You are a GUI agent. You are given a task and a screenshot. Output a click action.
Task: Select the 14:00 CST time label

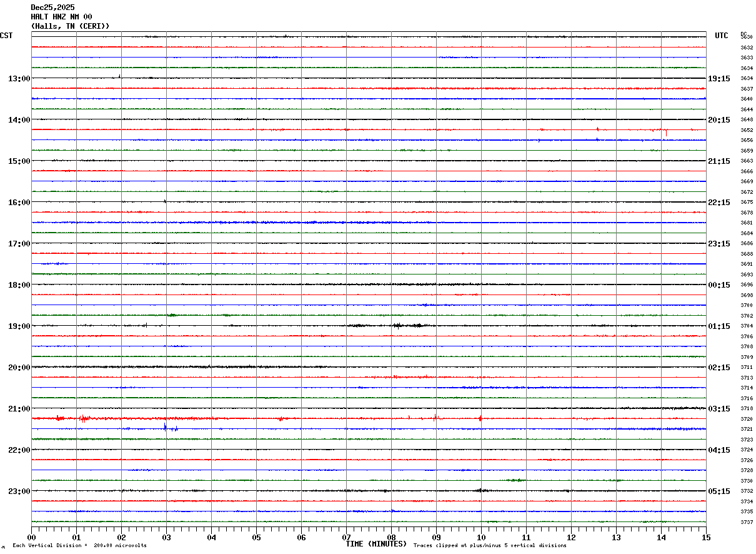[x=19, y=120]
